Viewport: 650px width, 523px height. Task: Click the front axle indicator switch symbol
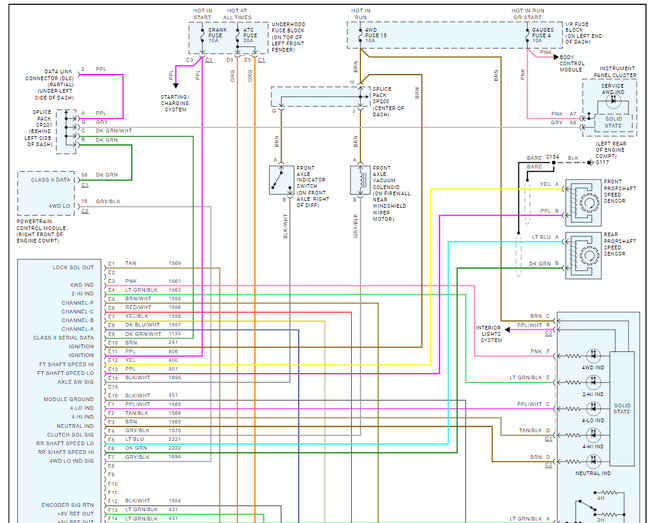click(x=281, y=180)
